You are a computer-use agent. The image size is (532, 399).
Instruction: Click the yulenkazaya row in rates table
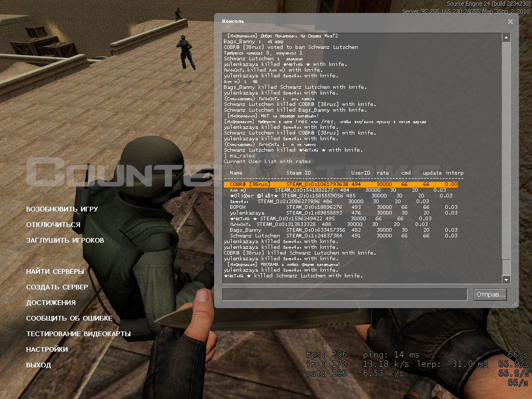(343, 212)
